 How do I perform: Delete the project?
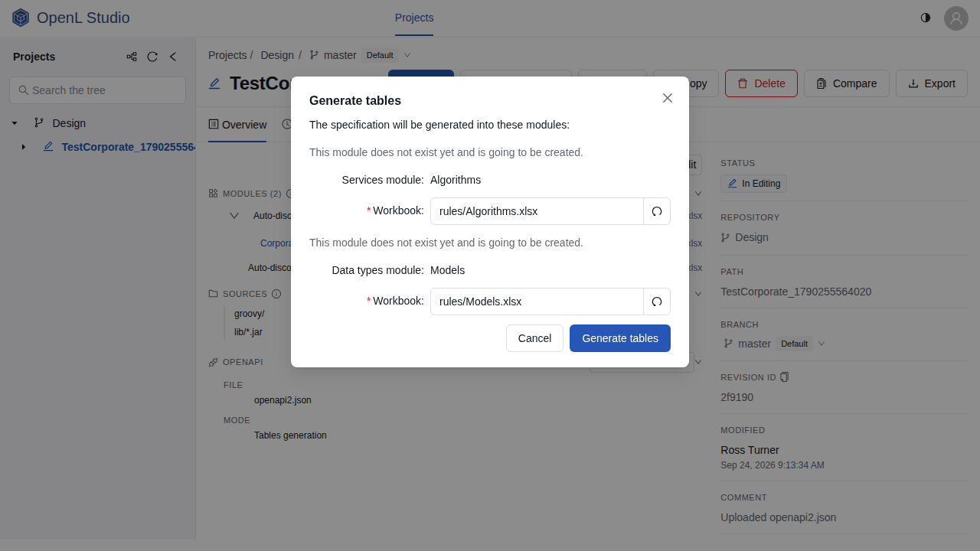[x=761, y=83]
